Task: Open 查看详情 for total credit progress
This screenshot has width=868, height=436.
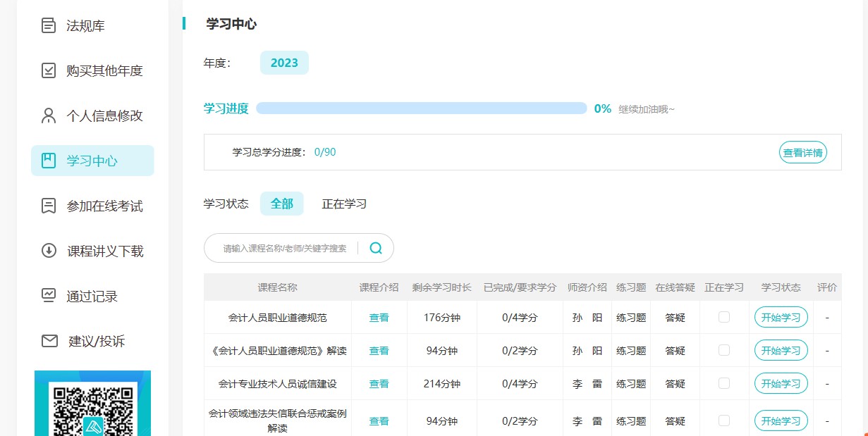Action: click(802, 152)
